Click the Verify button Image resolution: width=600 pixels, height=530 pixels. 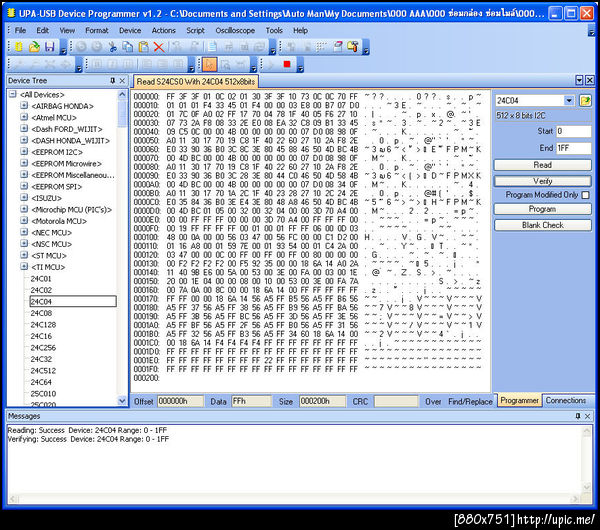tap(542, 181)
